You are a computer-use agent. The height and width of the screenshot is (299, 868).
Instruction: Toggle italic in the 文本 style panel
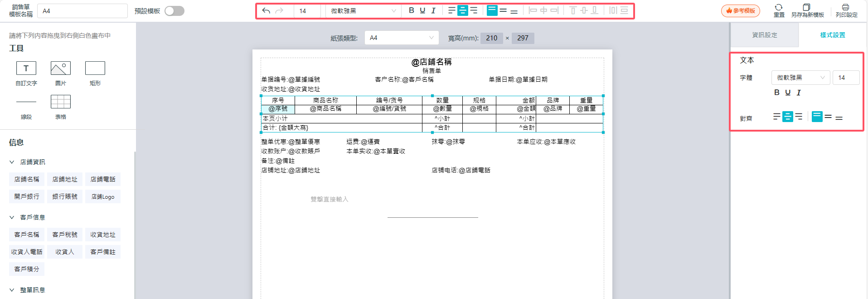click(x=799, y=93)
